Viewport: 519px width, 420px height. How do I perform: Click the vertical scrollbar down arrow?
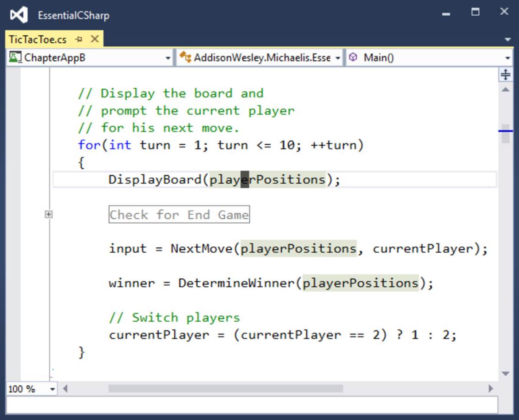coord(505,374)
